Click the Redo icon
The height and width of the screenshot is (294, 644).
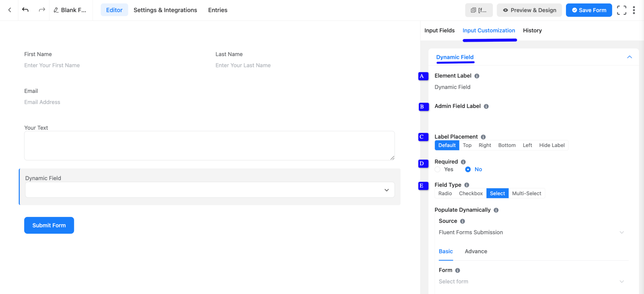(42, 10)
